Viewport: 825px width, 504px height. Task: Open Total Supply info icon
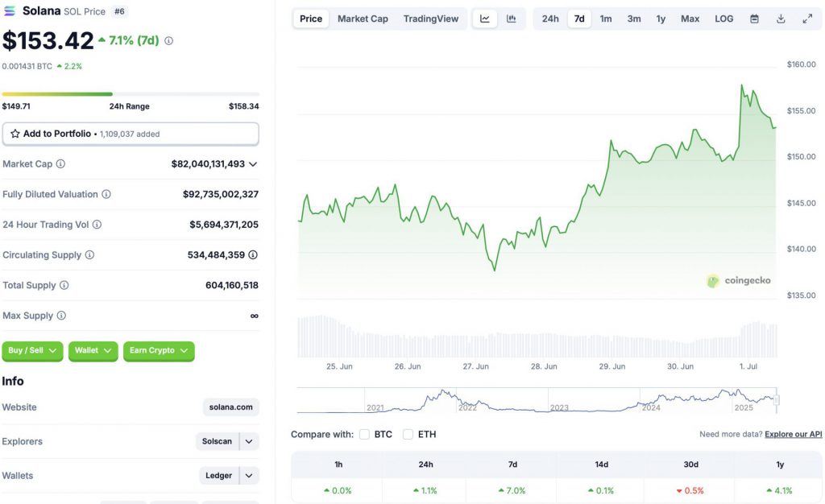pyautogui.click(x=64, y=285)
